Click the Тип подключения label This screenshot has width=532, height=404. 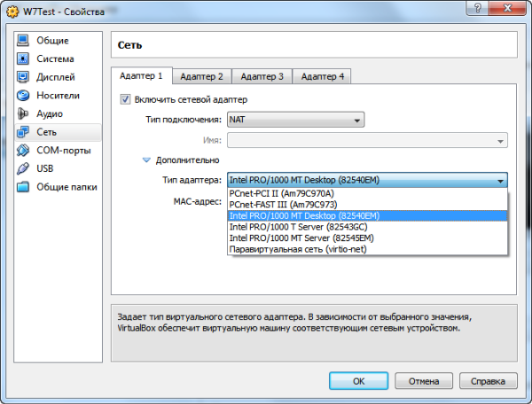click(184, 120)
